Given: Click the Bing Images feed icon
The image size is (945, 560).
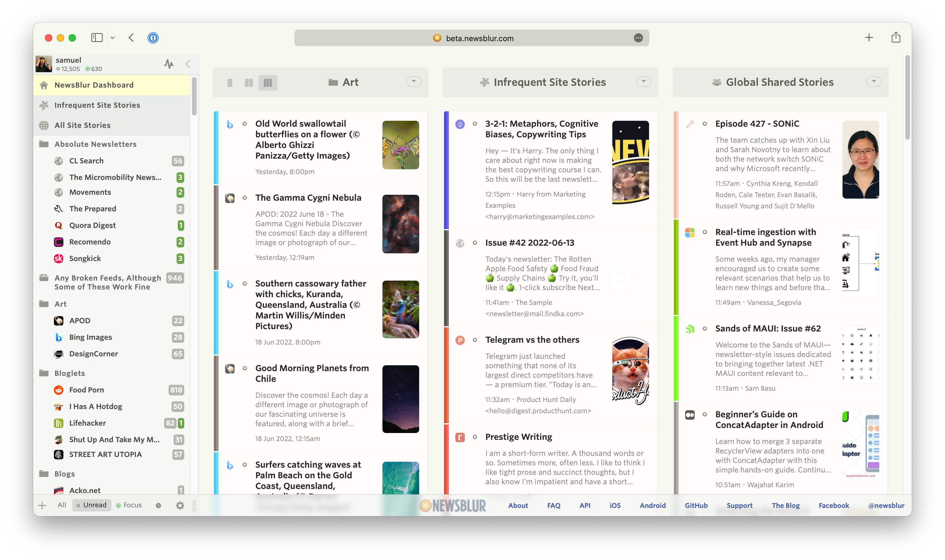Looking at the screenshot, I should [x=59, y=337].
